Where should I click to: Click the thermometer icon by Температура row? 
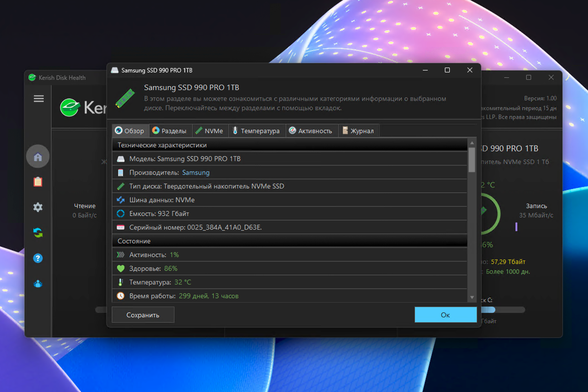121,282
